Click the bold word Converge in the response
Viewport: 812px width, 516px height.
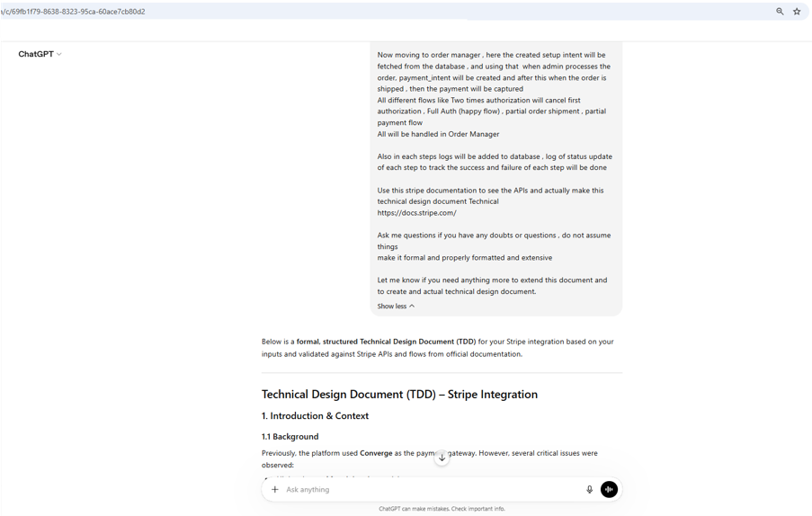pyautogui.click(x=376, y=453)
